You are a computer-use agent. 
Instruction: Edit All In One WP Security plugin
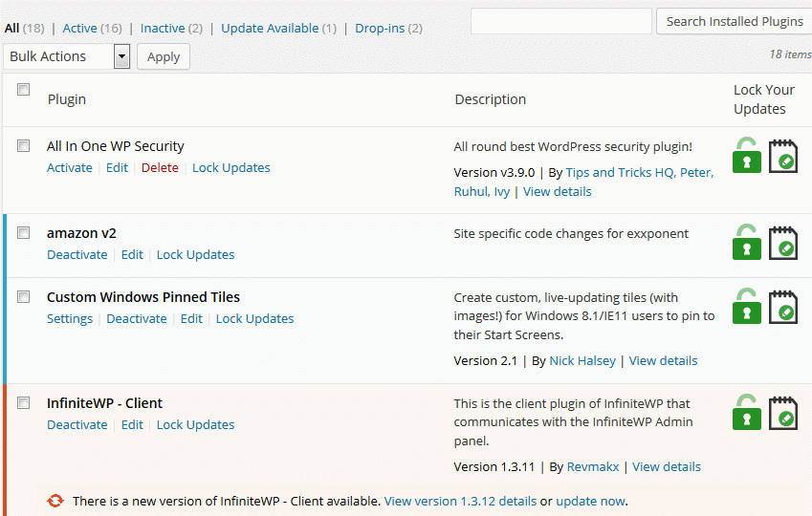pos(117,167)
